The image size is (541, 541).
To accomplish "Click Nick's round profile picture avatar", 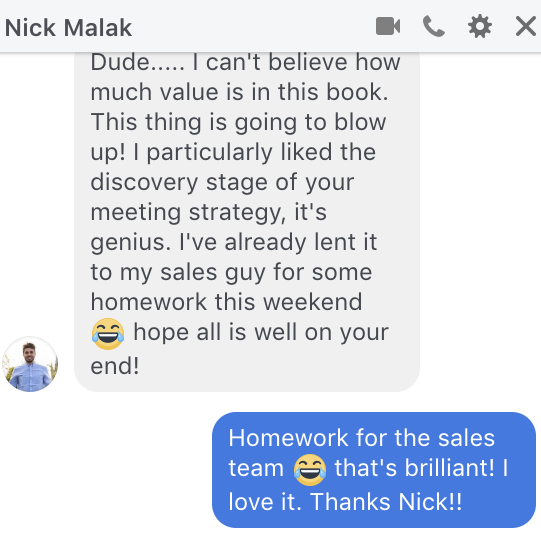I will (30, 364).
